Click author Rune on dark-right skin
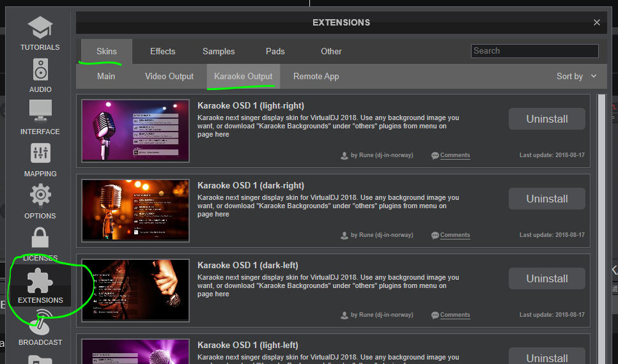Screen dimensions: 618x364 [x=382, y=235]
